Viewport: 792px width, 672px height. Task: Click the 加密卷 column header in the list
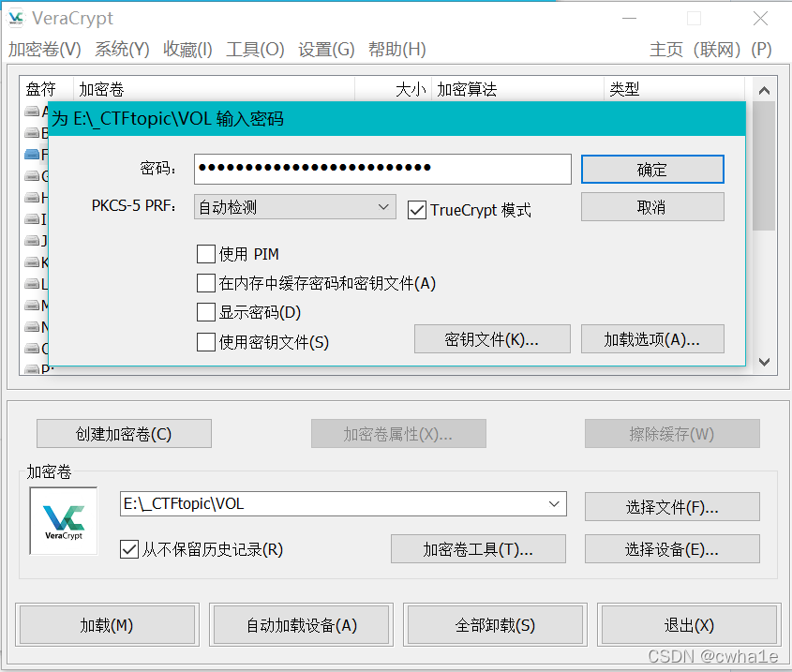click(x=214, y=89)
